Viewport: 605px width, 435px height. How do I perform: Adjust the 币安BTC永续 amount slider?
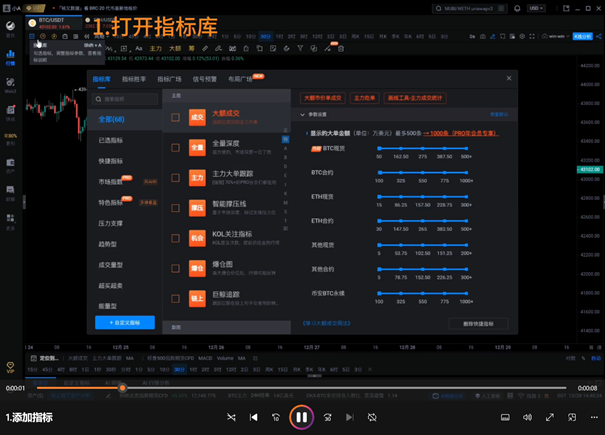(x=423, y=293)
